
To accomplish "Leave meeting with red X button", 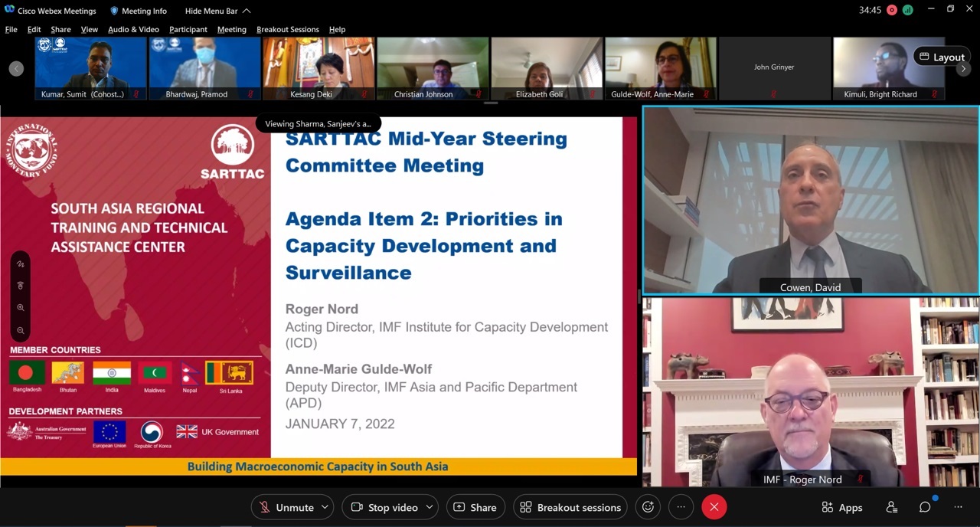I will [714, 507].
